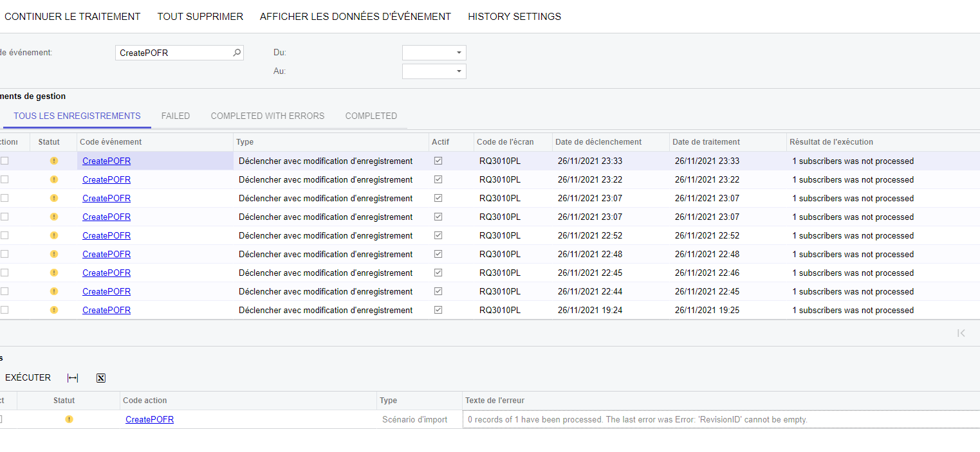The width and height of the screenshot is (980, 452).
Task: Toggle the Actif checkbox in the 23:22 row
Action: 438,179
